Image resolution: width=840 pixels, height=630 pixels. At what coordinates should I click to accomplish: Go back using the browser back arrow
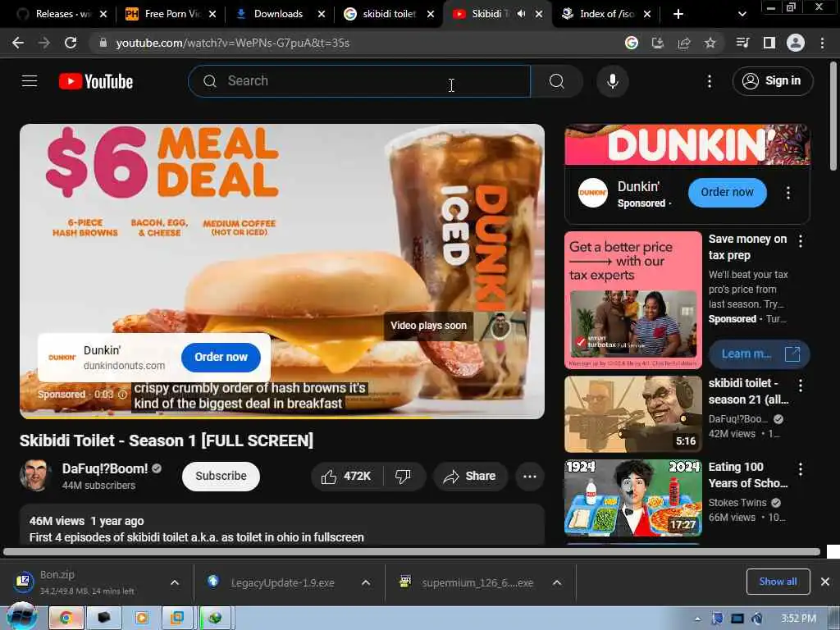18,43
